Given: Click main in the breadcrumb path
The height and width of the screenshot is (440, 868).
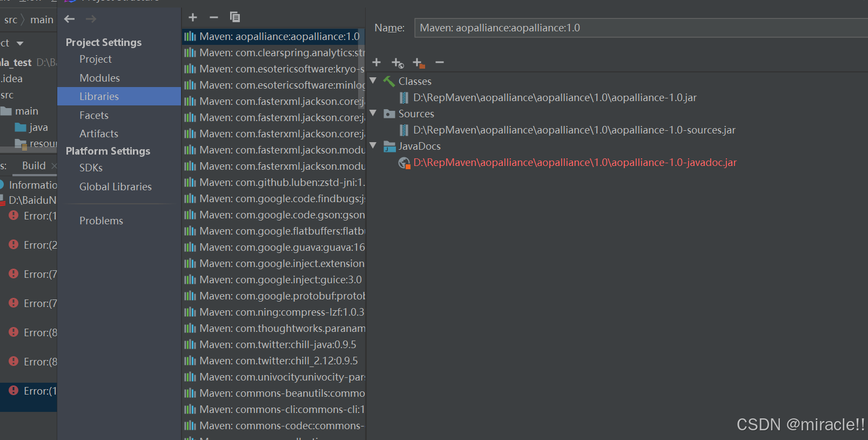Looking at the screenshot, I should tap(42, 20).
